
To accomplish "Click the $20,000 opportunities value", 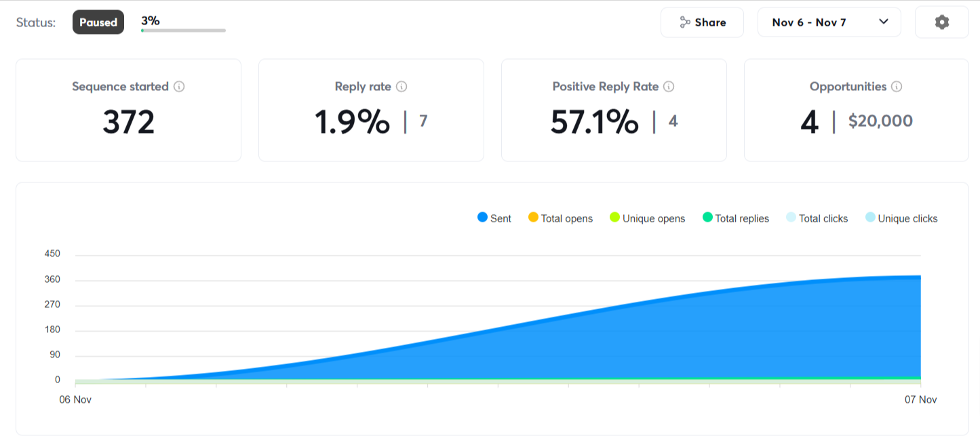I will (x=880, y=121).
